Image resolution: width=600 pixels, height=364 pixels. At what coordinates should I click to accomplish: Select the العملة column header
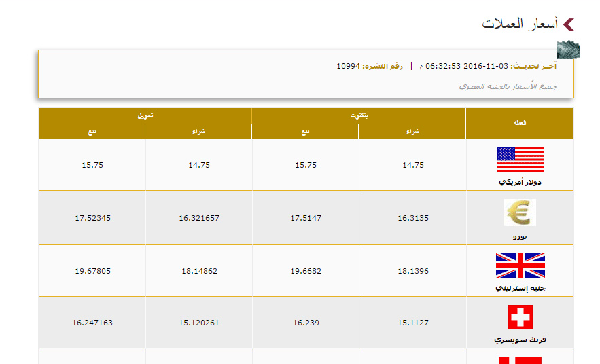(519, 124)
